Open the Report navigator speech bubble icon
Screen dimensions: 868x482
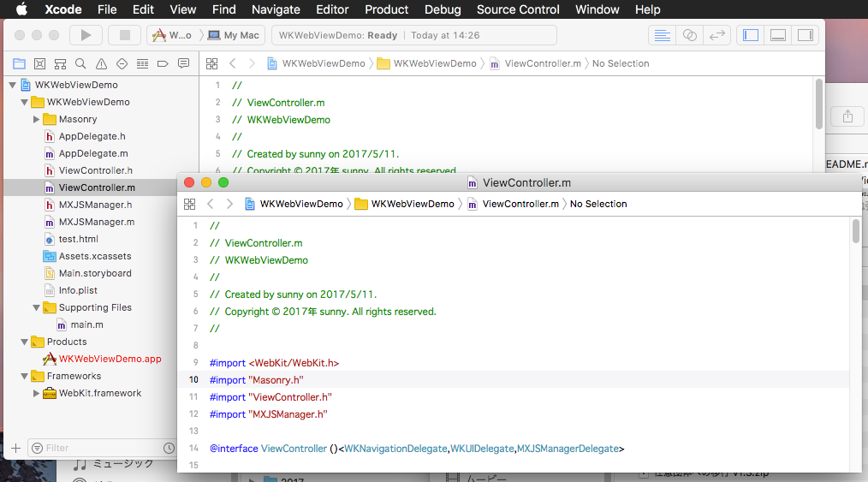(183, 63)
